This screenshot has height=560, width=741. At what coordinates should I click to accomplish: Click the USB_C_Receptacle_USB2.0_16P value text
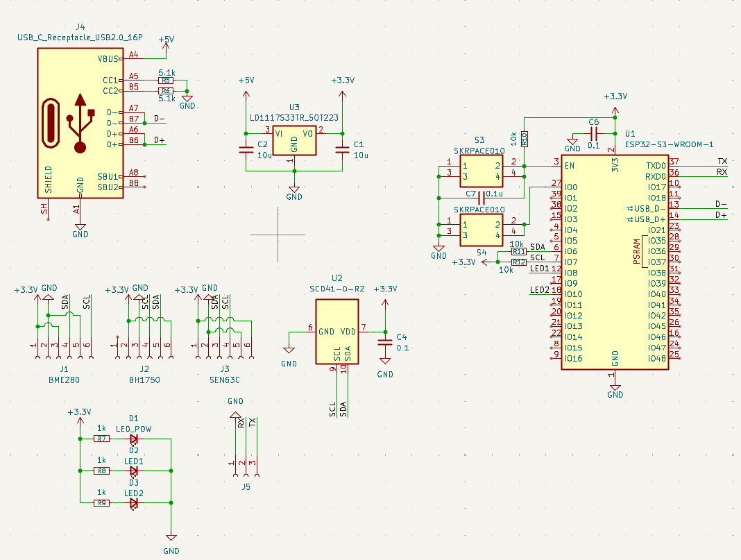80,37
